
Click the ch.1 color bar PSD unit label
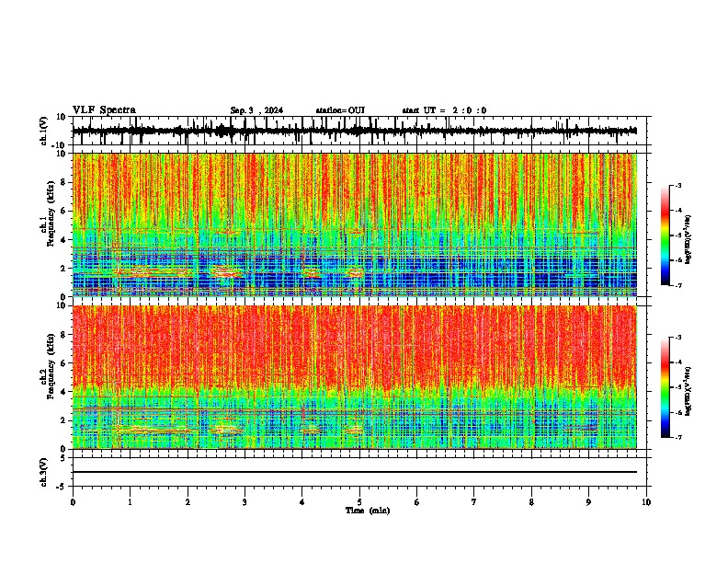click(688, 240)
